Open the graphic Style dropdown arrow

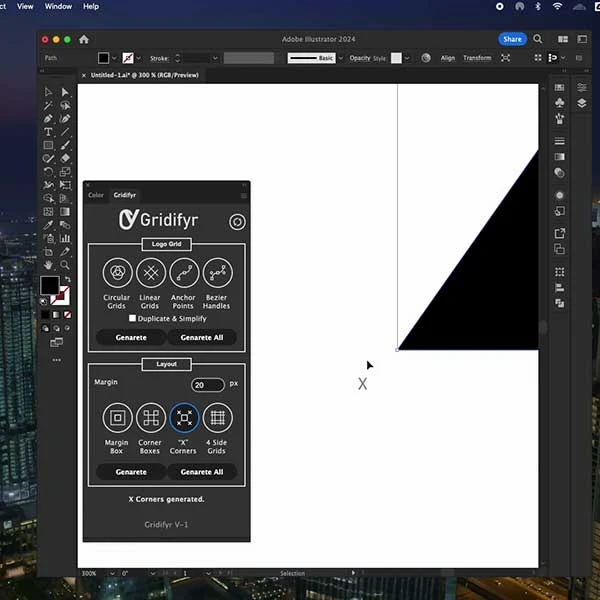pos(407,58)
